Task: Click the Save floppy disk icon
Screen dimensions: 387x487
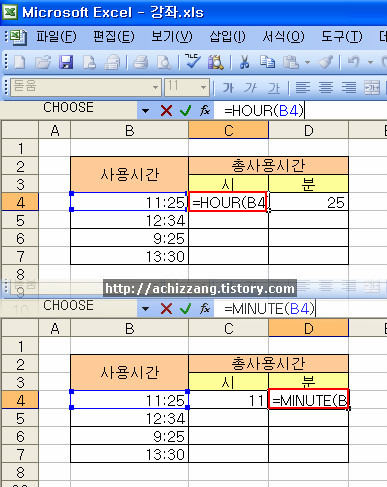Action: point(66,62)
